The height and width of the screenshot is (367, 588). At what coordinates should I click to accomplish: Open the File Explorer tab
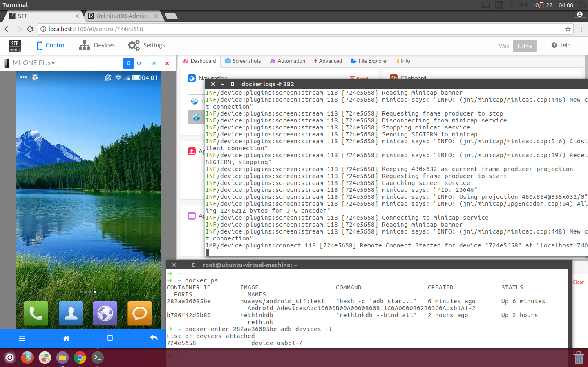pos(369,61)
